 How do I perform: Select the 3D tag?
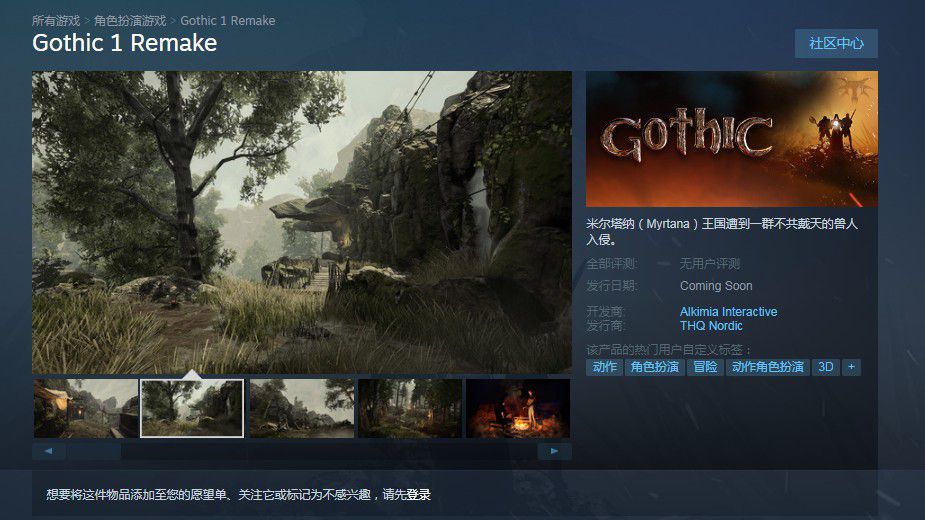tap(825, 367)
